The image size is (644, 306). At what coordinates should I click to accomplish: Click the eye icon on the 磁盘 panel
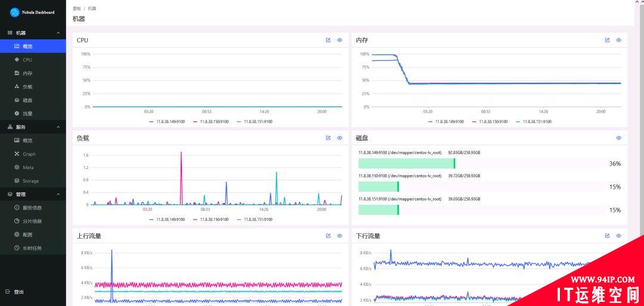point(619,138)
